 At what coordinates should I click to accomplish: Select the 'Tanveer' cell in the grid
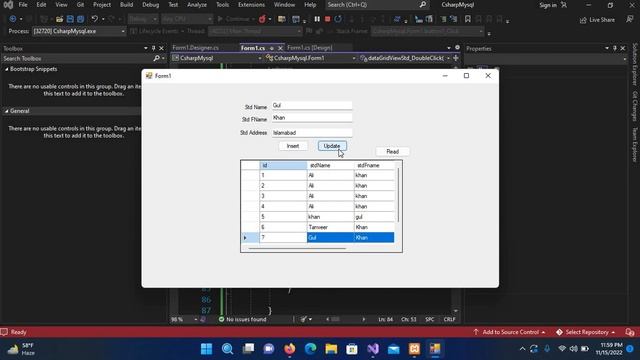pos(330,227)
